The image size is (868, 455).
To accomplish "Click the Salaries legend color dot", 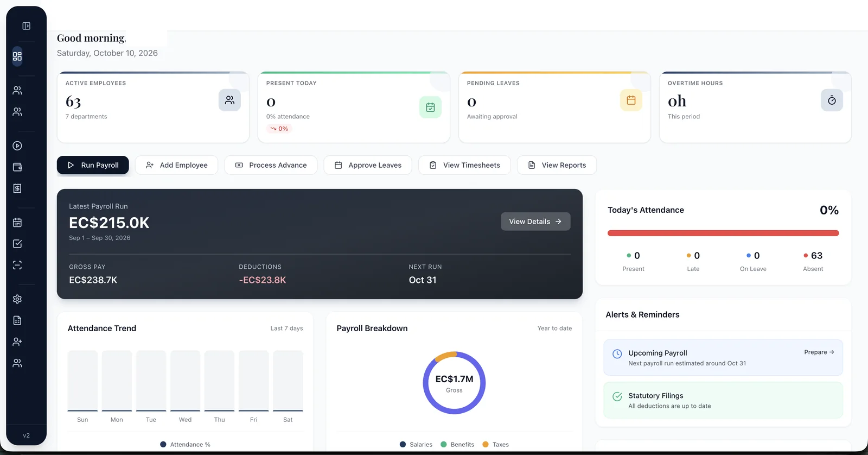I will 403,444.
